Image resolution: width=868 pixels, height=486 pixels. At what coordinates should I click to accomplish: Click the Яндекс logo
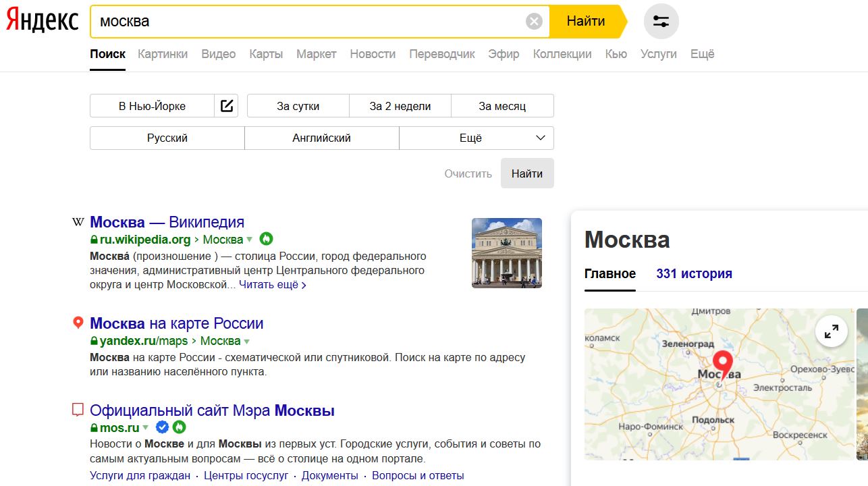43,21
